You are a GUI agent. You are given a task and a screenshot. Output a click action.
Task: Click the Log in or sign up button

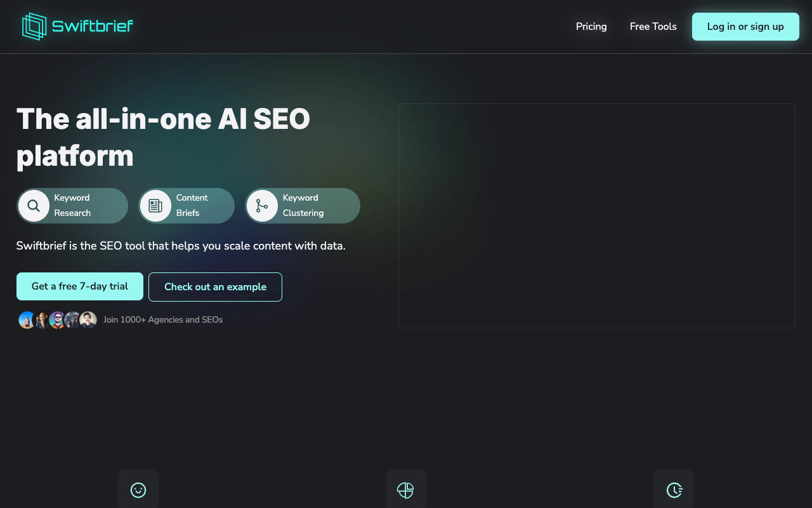(745, 27)
